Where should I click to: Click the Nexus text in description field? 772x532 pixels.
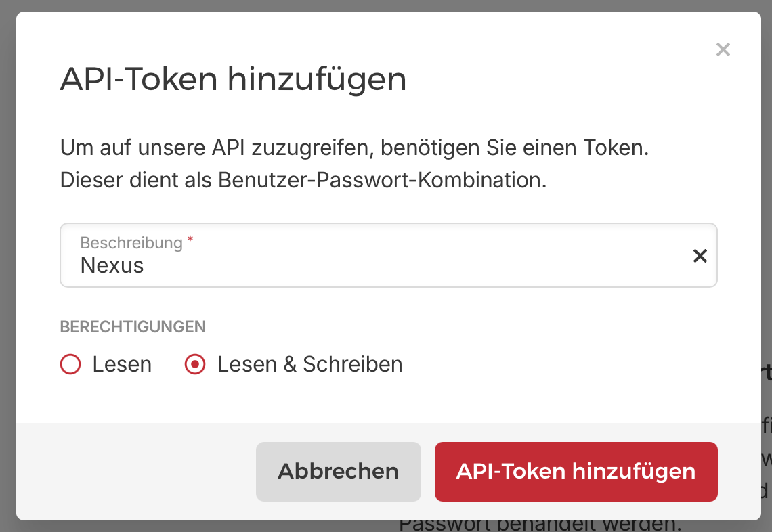(x=112, y=265)
